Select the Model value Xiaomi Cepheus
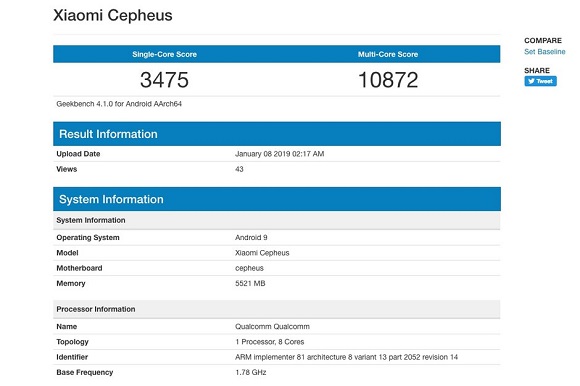Viewport: 580px width, 386px height. coord(262,253)
